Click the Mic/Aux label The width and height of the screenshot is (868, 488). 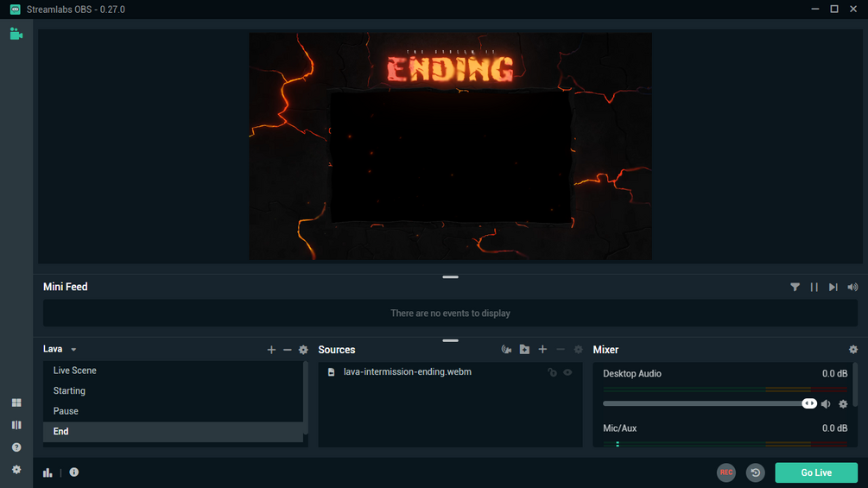pyautogui.click(x=619, y=428)
